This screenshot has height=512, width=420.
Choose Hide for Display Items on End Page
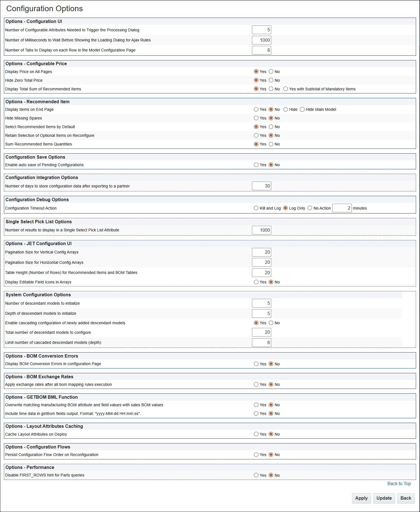point(285,109)
